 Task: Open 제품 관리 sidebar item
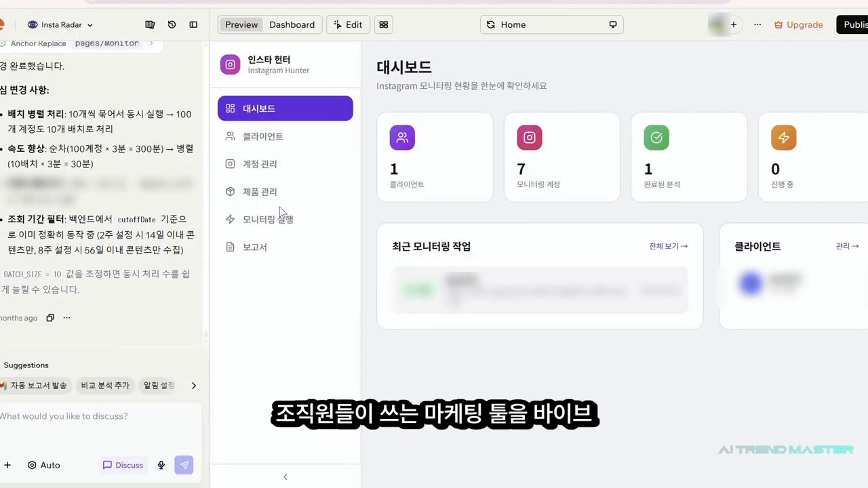[285, 192]
